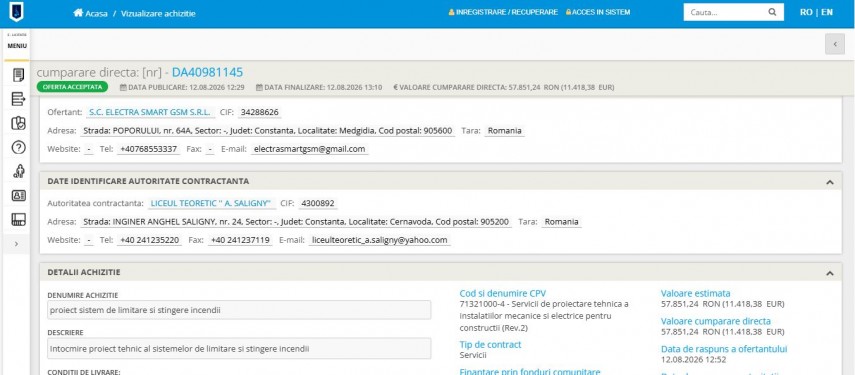
Task: Click the person figure sidebar icon
Action: pyautogui.click(x=18, y=171)
